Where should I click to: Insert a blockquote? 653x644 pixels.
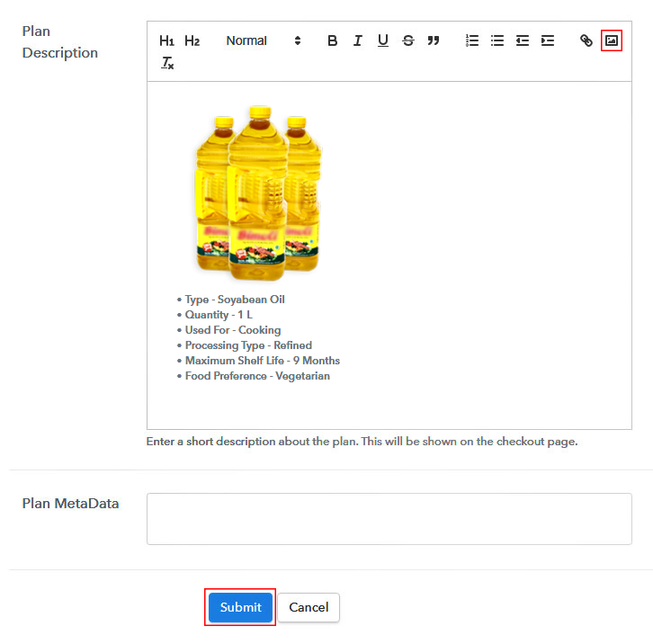[434, 40]
